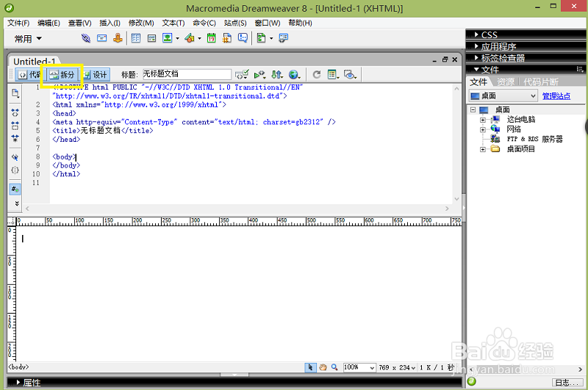Toggle line numbers in code view

[x=15, y=189]
